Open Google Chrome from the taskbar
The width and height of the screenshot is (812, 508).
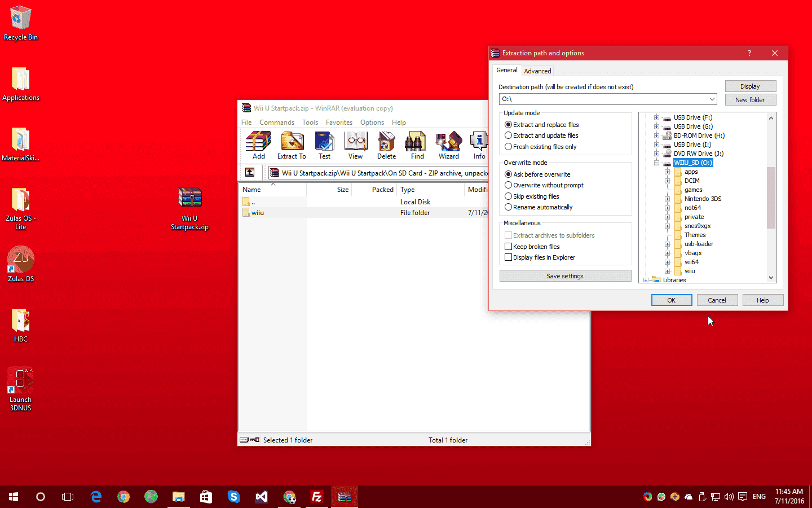123,497
